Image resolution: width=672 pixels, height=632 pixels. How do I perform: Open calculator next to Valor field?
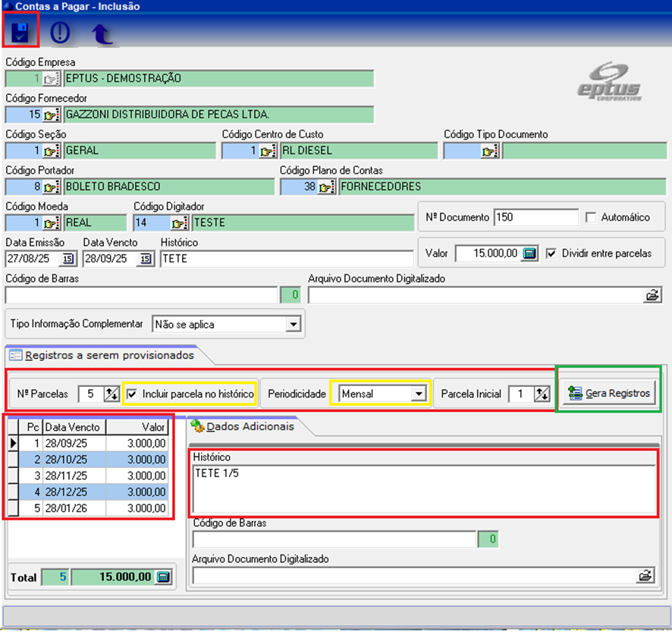[529, 253]
